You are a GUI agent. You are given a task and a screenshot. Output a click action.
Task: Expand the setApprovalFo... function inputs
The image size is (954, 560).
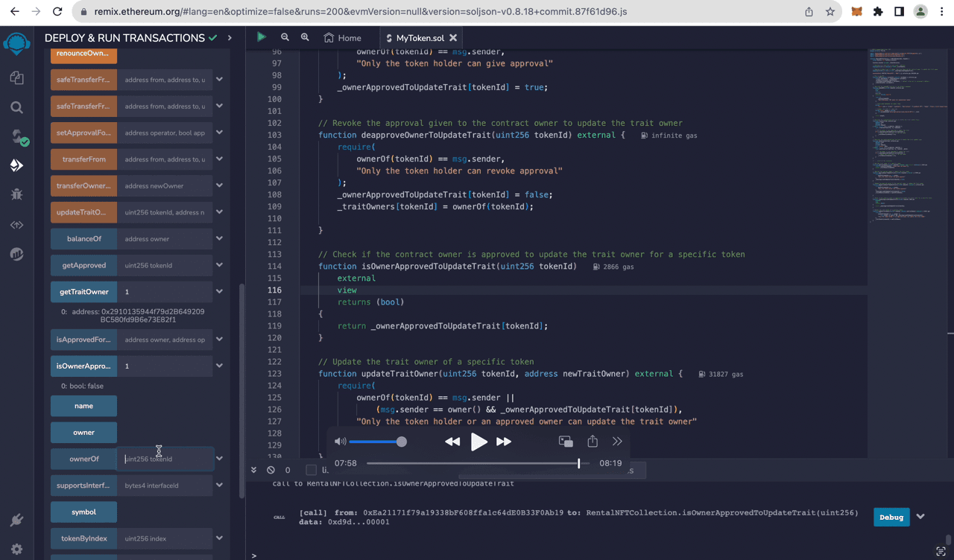[219, 133]
